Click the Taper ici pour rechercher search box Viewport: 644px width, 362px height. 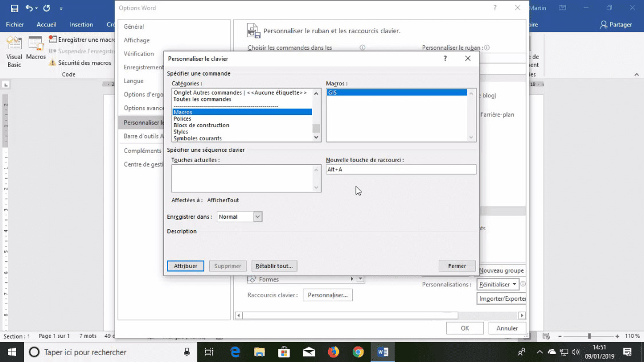pos(110,352)
